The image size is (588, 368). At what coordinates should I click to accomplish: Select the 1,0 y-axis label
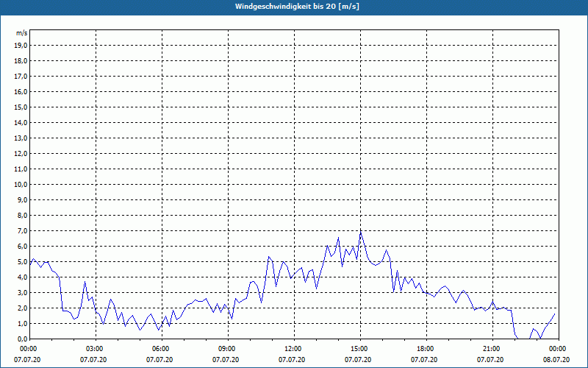pos(23,323)
